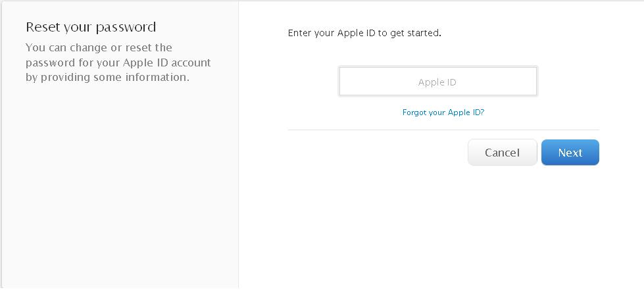Viewport: 644px width, 292px height.
Task: Proceed by clicking Next
Action: tap(570, 153)
